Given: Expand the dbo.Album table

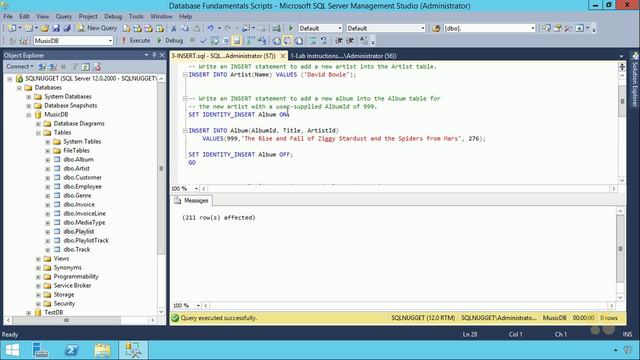Looking at the screenshot, I should (x=47, y=160).
